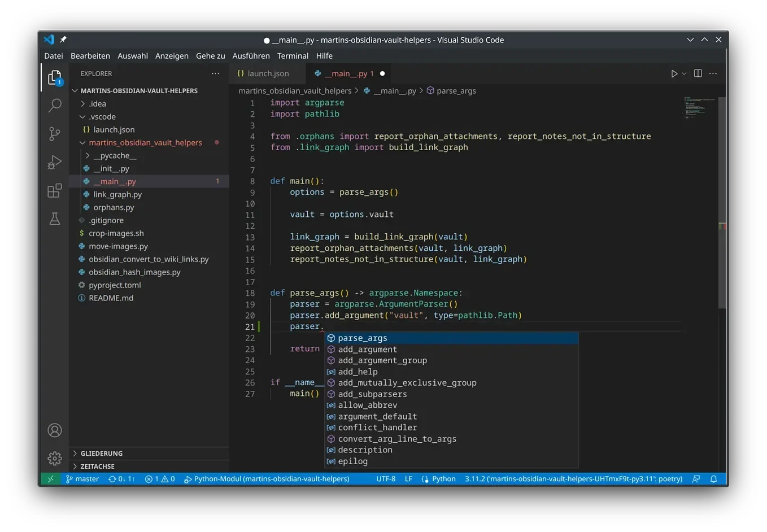Image resolution: width=767 pixels, height=532 pixels.
Task: Click the pin icon in title bar
Action: [x=63, y=40]
